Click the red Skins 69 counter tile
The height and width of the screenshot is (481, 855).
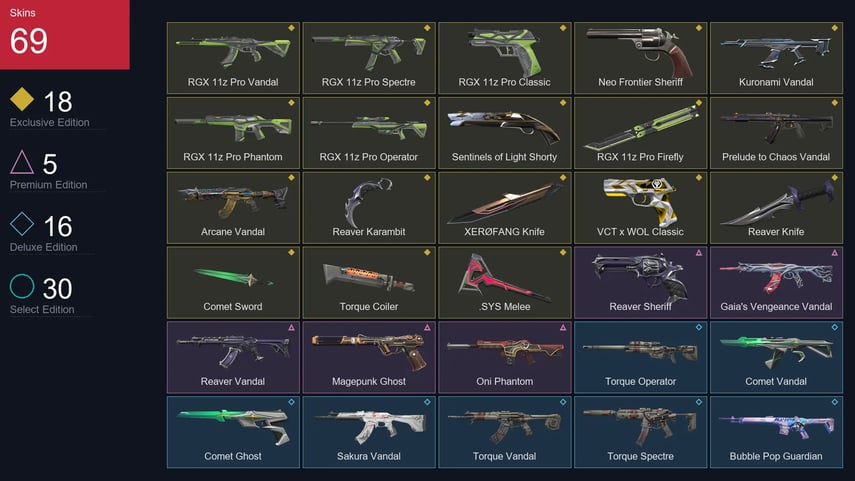tap(64, 34)
